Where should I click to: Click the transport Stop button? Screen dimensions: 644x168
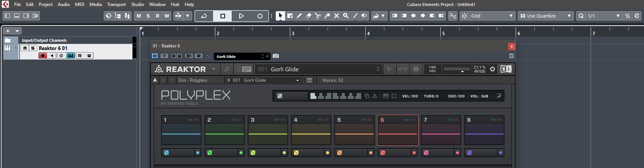click(x=223, y=16)
